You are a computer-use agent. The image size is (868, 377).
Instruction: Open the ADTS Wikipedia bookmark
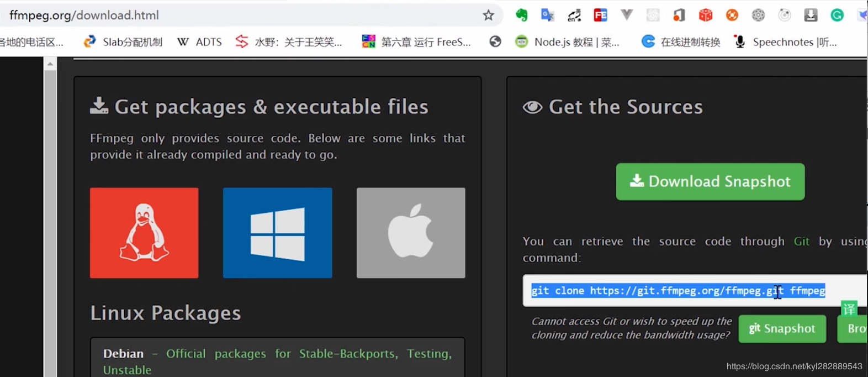click(x=199, y=42)
